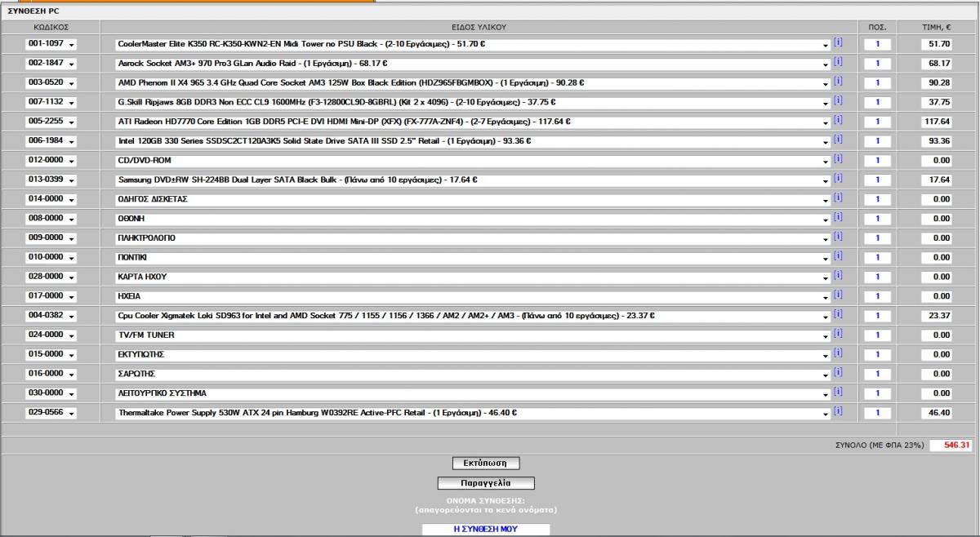Click price field showing 117.64

(936, 122)
